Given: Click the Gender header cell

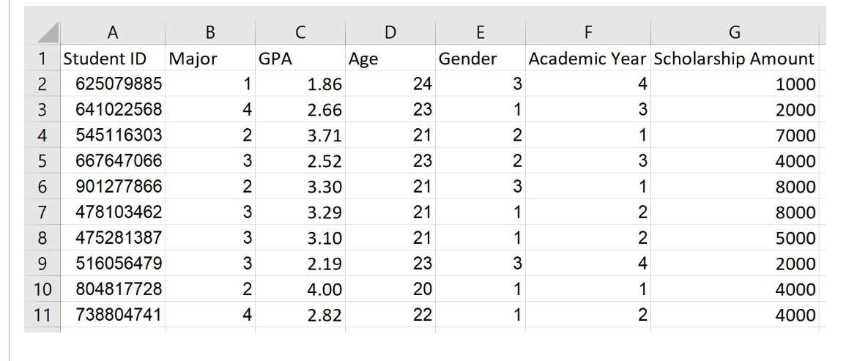Looking at the screenshot, I should [x=481, y=58].
